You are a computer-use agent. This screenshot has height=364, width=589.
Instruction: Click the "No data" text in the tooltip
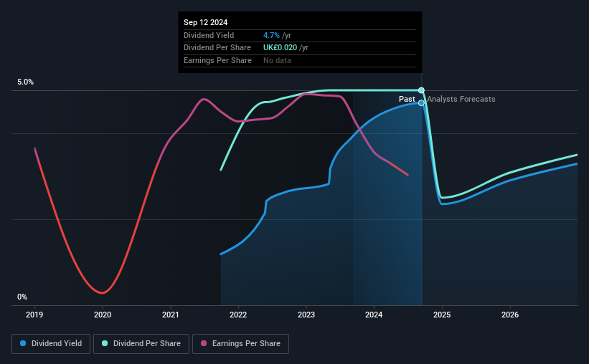click(x=278, y=60)
